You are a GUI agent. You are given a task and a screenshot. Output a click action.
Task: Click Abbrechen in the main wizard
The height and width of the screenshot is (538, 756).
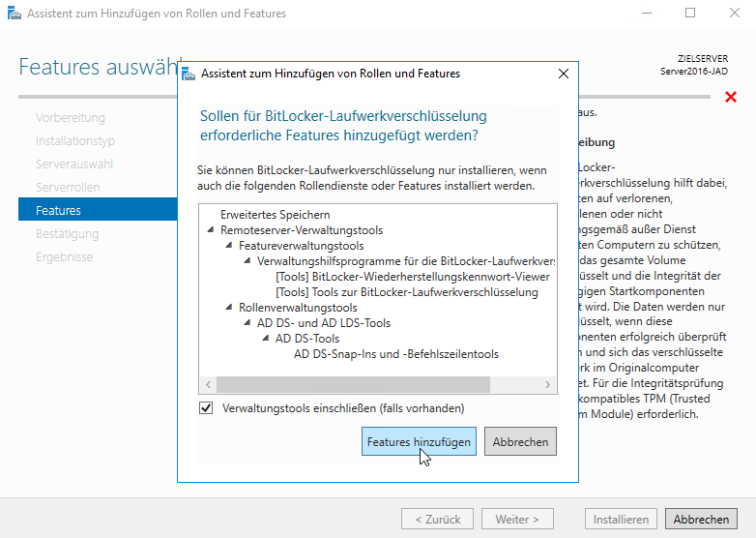point(701,520)
